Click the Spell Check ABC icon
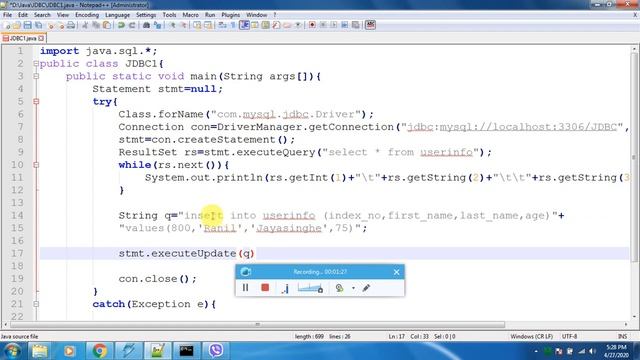This screenshot has height=360, width=640. pos(370,25)
